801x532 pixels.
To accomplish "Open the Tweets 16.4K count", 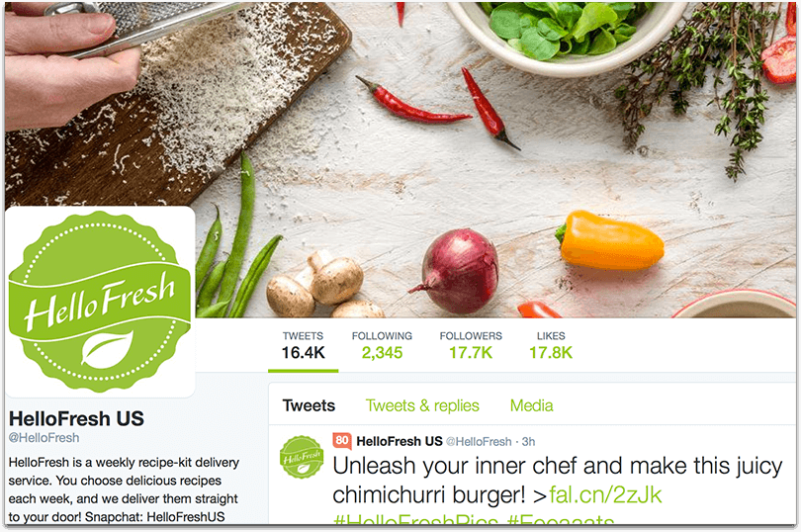I will pos(303,346).
